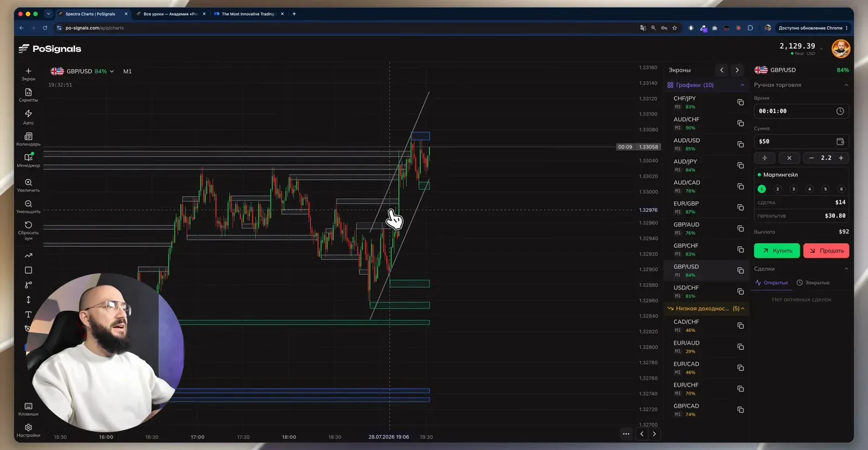This screenshot has width=868, height=450.
Task: Select the text T drawing tool
Action: coord(28,314)
